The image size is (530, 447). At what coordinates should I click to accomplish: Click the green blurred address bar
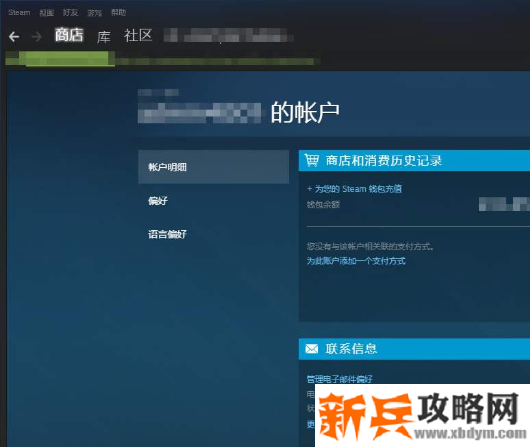(x=162, y=59)
